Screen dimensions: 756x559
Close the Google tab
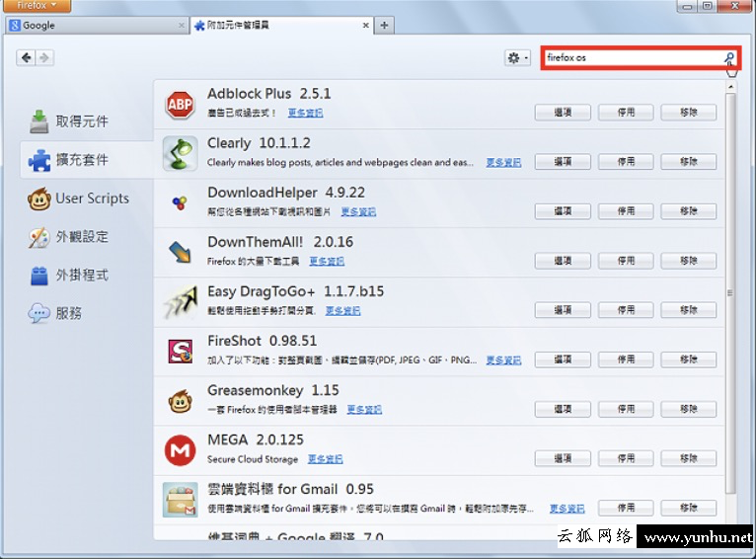[182, 25]
